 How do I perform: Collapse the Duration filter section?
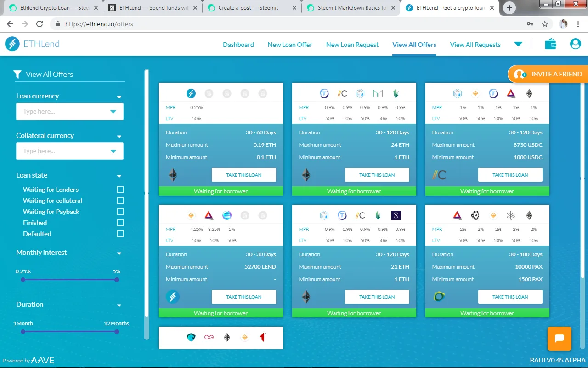click(x=119, y=305)
